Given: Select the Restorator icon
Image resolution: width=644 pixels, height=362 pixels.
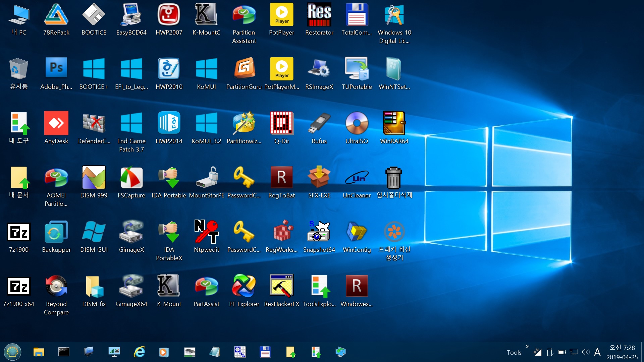Looking at the screenshot, I should (x=319, y=15).
